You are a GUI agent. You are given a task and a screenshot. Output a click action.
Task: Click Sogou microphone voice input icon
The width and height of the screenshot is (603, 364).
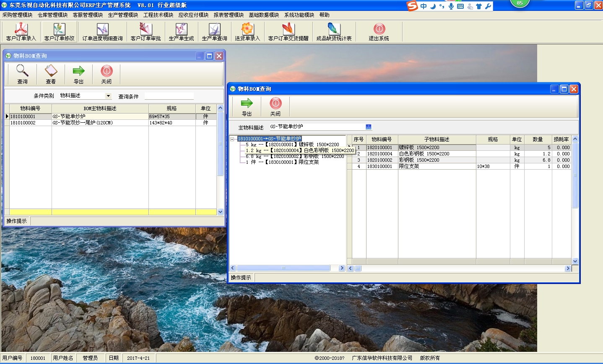(451, 6)
